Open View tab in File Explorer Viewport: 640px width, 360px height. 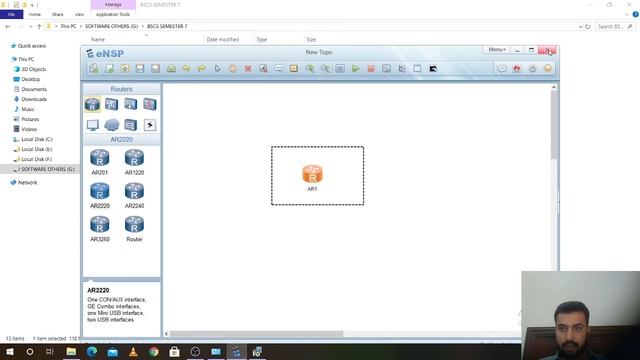(79, 14)
